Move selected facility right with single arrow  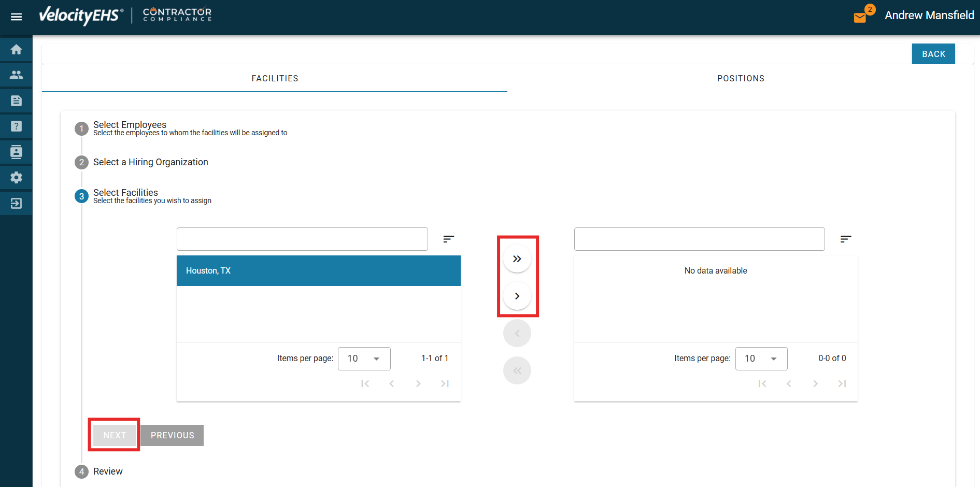tap(517, 296)
